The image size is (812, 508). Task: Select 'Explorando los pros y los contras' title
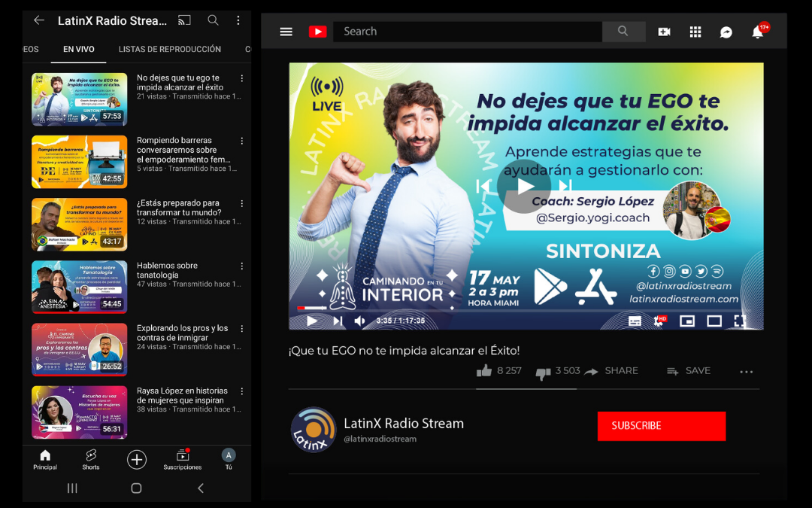pyautogui.click(x=182, y=333)
